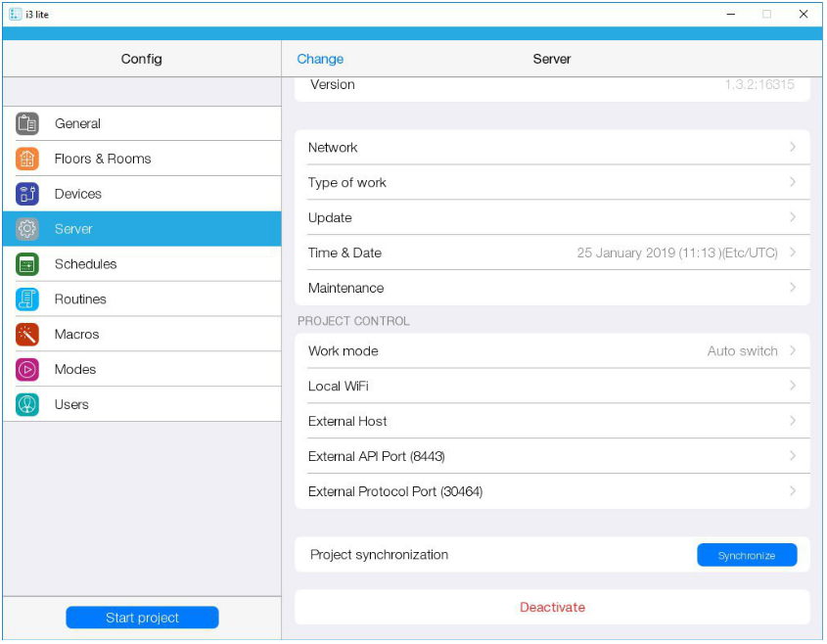
Task: Click the orange Floors & Rooms icon
Action: (x=27, y=159)
